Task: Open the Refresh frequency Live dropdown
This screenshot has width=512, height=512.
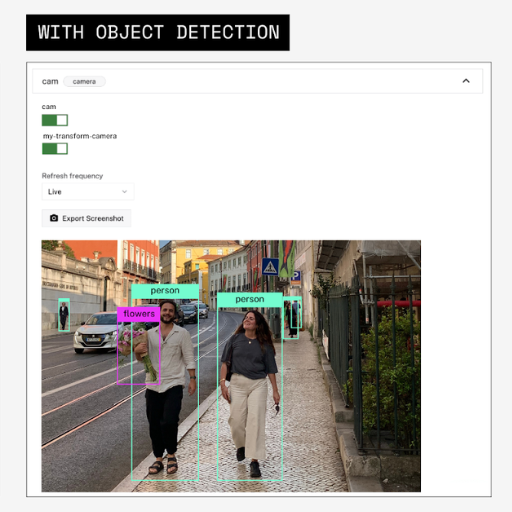Action: pyautogui.click(x=88, y=192)
